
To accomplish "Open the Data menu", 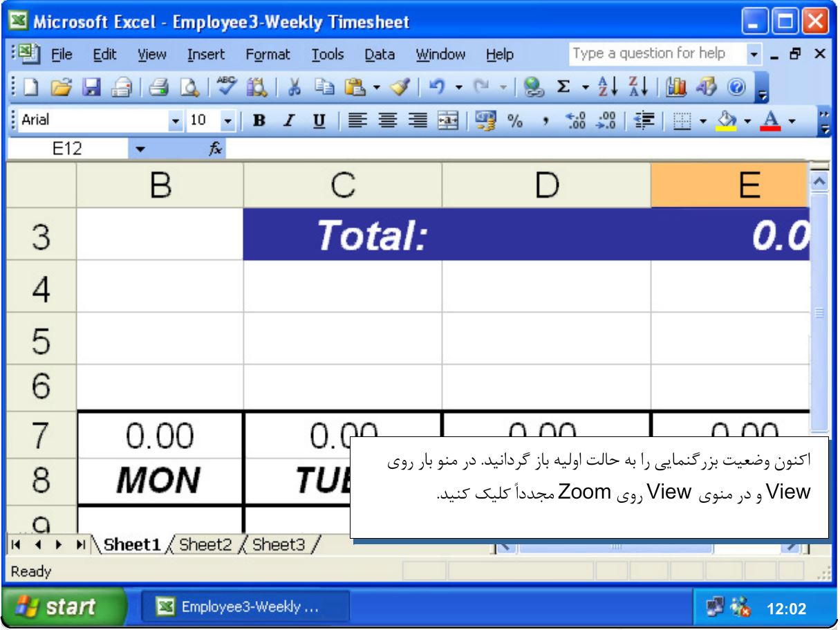I will [x=380, y=55].
